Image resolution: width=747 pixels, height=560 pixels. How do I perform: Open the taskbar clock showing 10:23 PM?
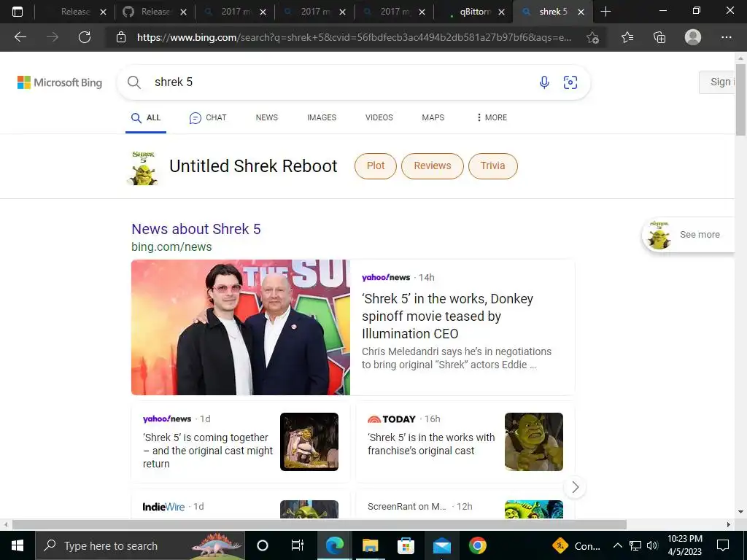(684, 545)
